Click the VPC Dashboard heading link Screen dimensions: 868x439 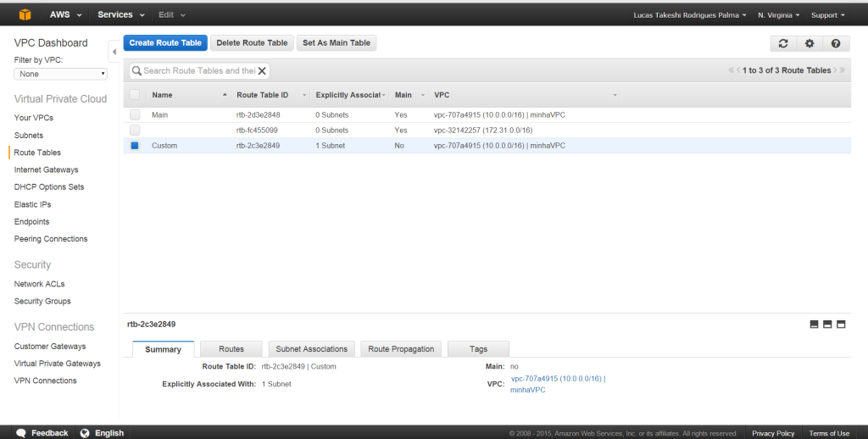(x=51, y=42)
